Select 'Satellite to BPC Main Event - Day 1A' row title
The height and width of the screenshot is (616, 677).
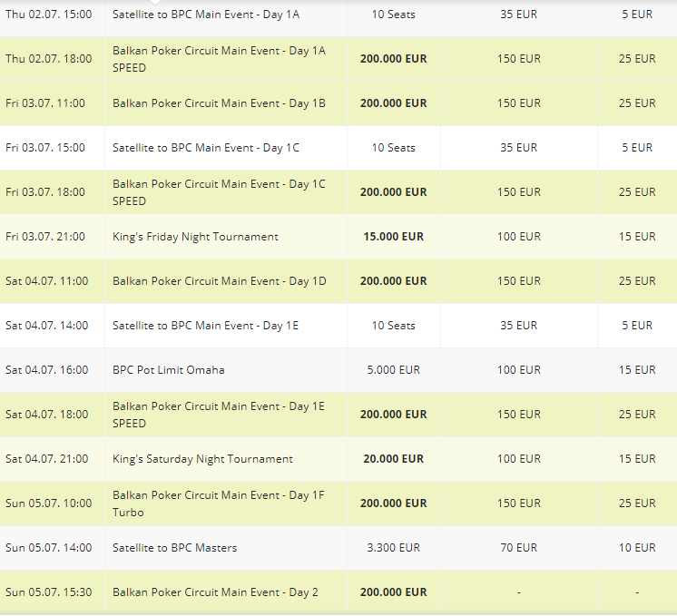pyautogui.click(x=206, y=15)
